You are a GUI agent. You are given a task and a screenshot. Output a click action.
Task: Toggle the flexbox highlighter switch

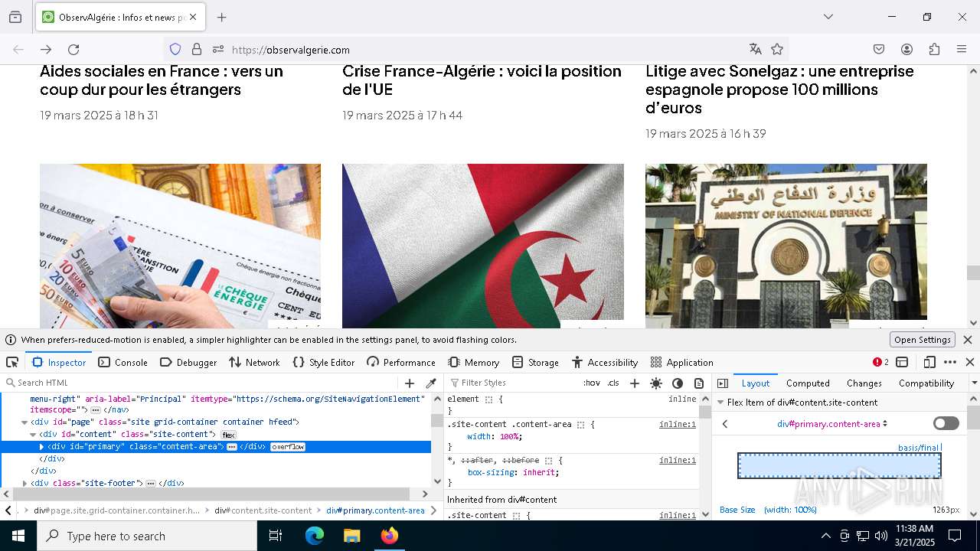(946, 423)
